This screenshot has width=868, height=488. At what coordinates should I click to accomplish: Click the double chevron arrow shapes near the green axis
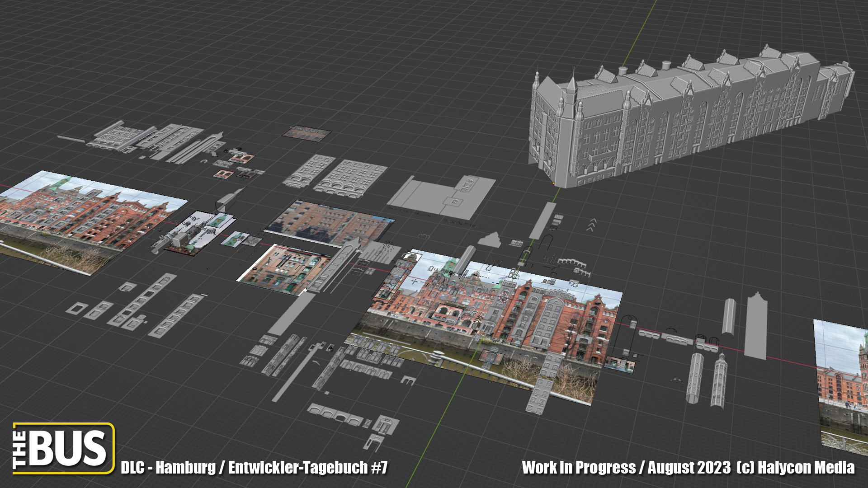[x=591, y=225]
